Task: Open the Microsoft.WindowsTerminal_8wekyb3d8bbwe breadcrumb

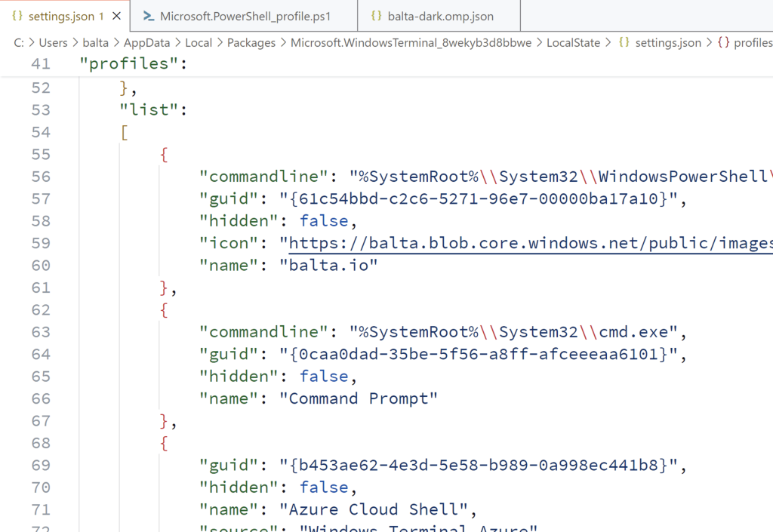Action: point(411,43)
